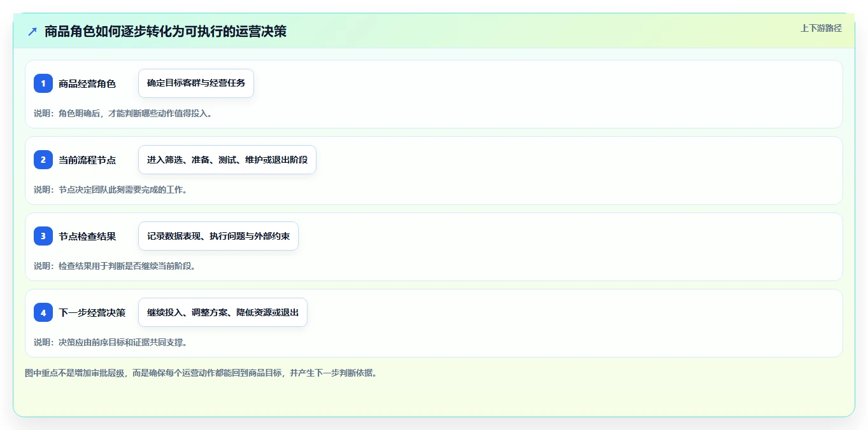Select the 下一步经营决策 step title
The height and width of the screenshot is (430, 868).
92,312
